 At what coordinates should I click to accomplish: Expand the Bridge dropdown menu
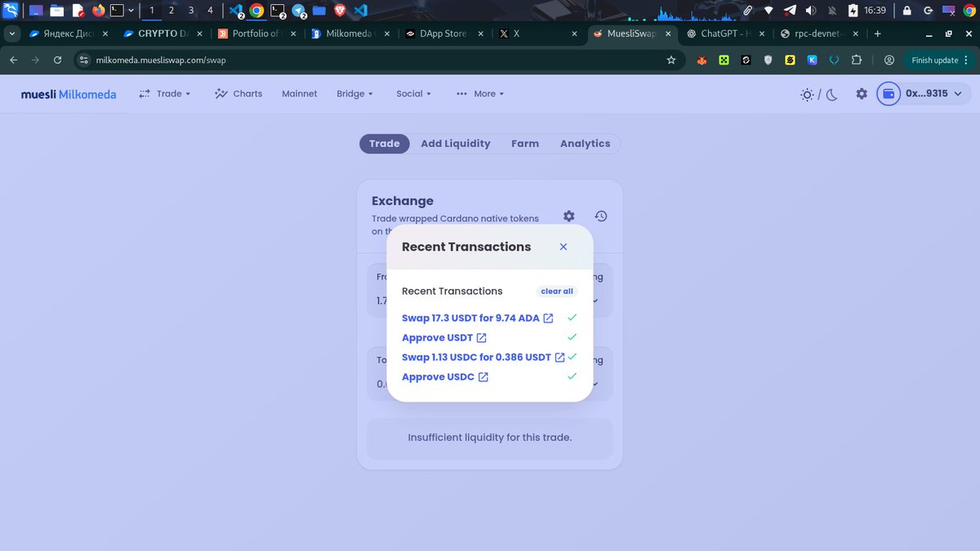(x=354, y=94)
